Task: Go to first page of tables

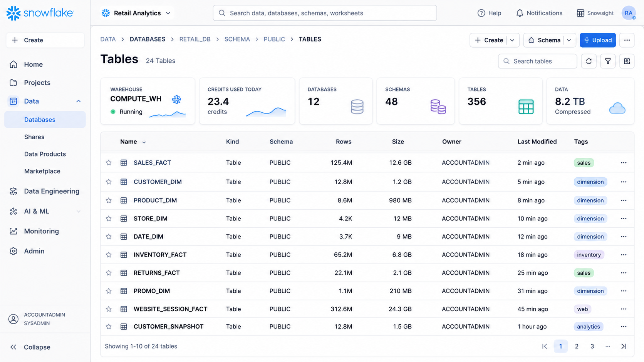Action: (x=544, y=346)
